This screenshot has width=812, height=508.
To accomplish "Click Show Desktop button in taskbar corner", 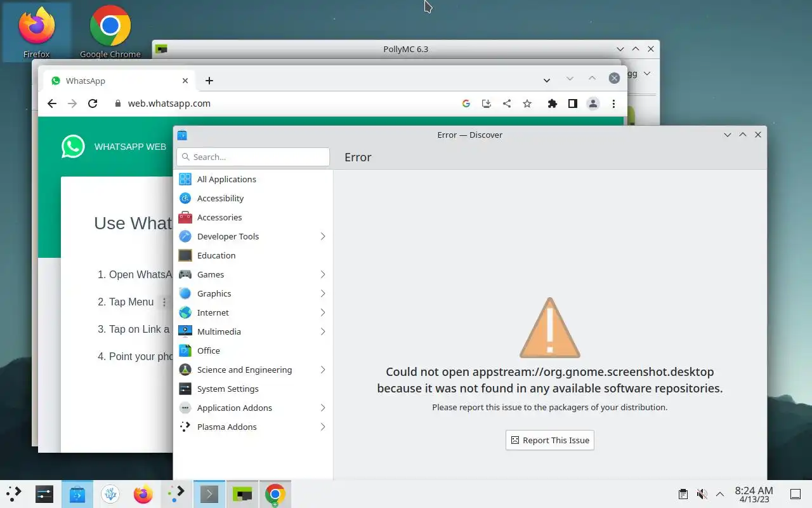I will (x=796, y=494).
